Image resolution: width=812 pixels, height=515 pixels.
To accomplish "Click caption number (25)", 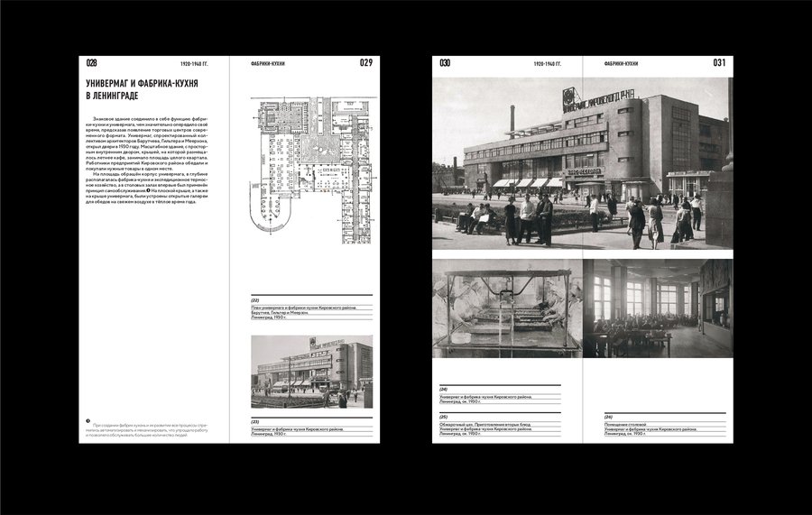I will 443,417.
